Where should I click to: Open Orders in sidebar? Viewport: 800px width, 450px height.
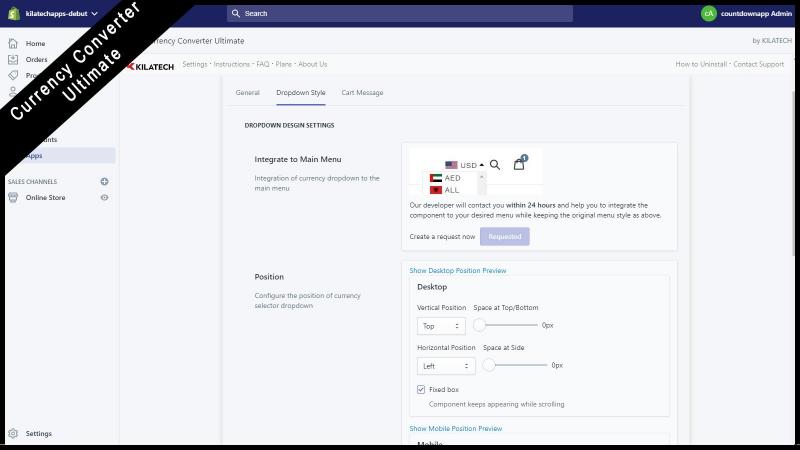click(x=36, y=60)
